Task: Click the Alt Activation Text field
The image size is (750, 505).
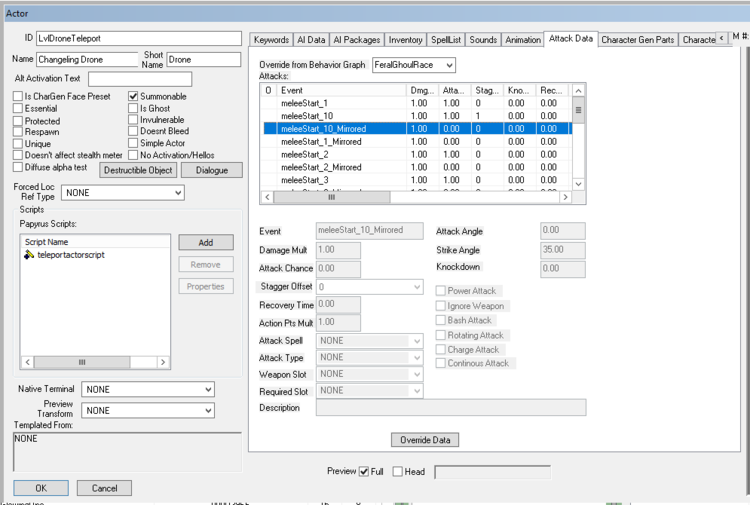Action: pos(140,79)
